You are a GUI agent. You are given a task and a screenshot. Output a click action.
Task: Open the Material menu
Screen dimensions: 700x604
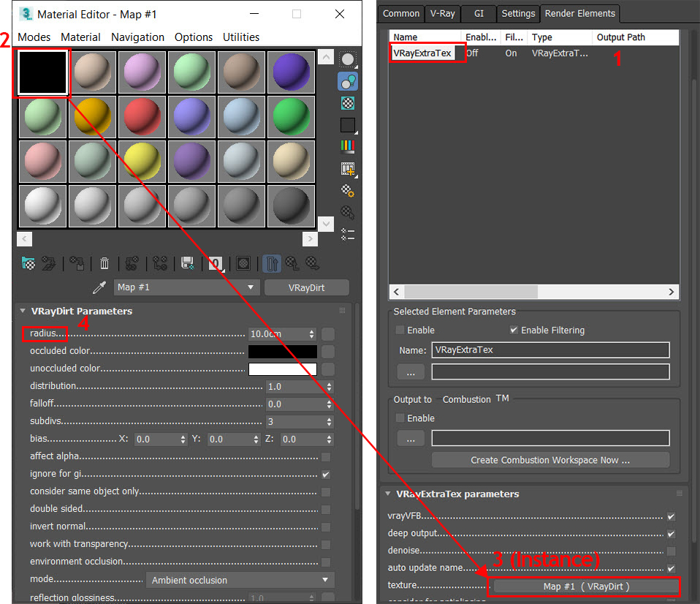click(80, 37)
